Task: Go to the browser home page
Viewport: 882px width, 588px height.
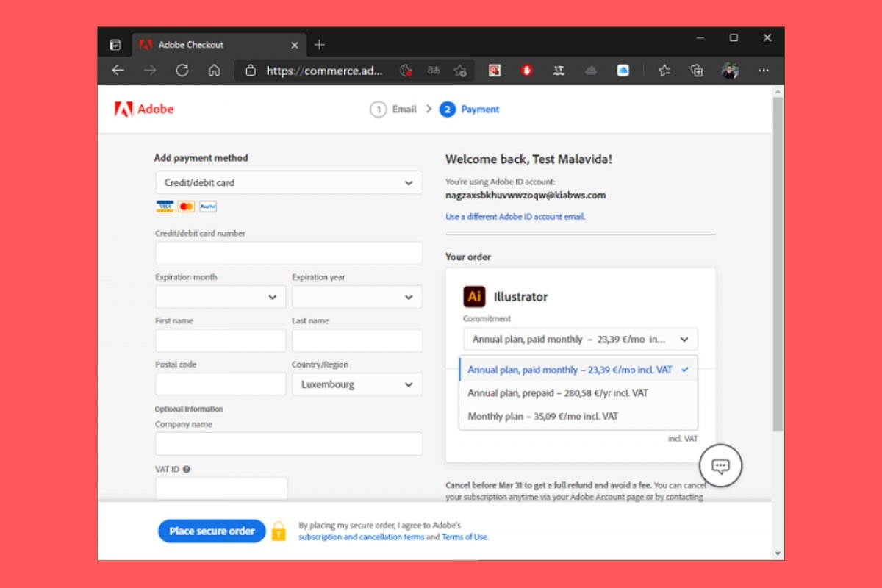Action: pos(215,71)
